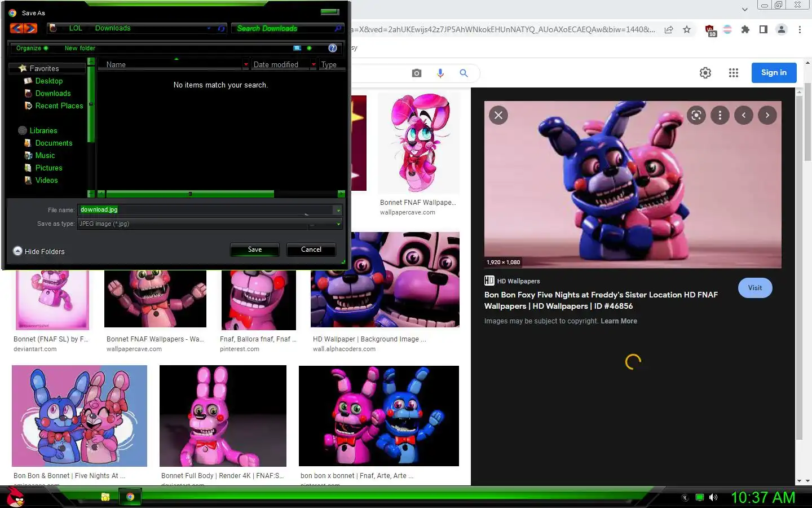This screenshot has width=812, height=508.
Task: Click Google Sign in button
Action: coord(774,72)
